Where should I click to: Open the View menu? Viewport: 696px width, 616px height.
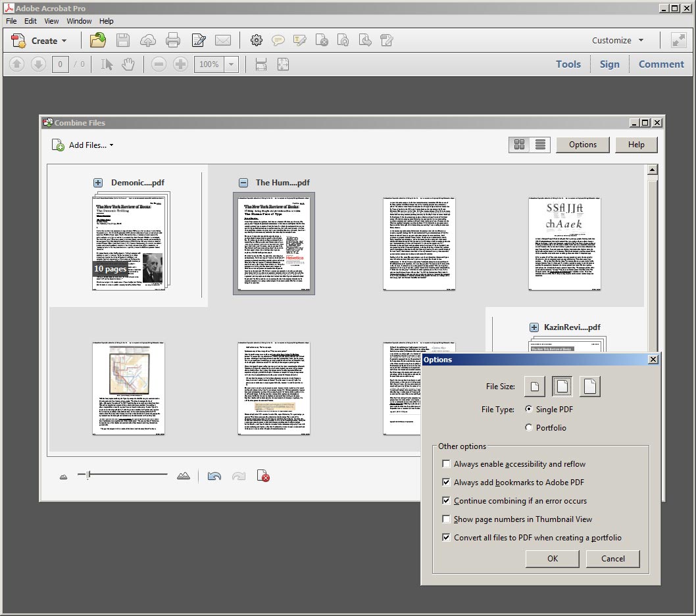(x=51, y=21)
